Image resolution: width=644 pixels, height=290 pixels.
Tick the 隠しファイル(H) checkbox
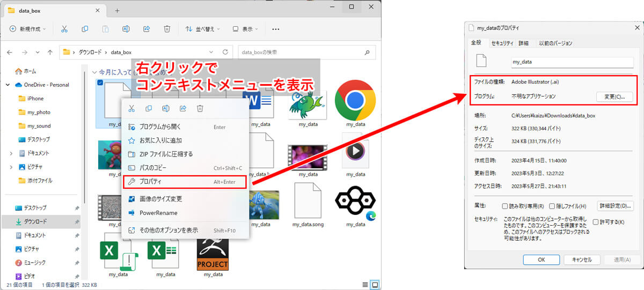(551, 206)
